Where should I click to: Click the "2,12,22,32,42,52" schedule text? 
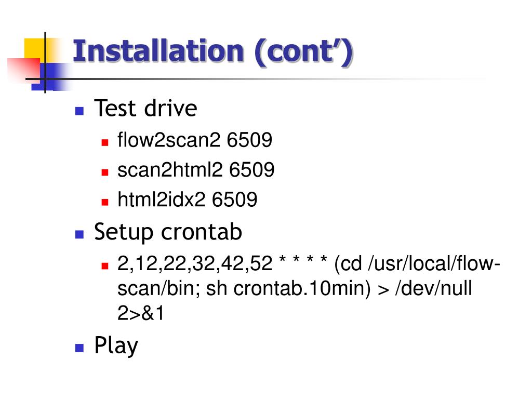(195, 263)
